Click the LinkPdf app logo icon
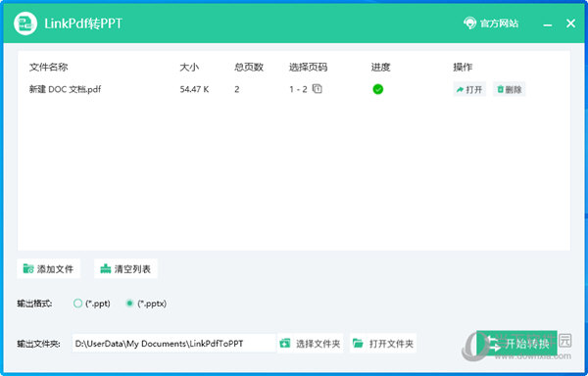 coord(25,23)
